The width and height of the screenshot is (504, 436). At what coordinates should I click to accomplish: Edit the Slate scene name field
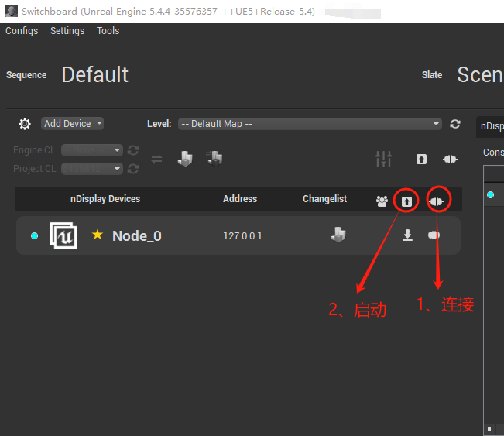pyautogui.click(x=480, y=74)
